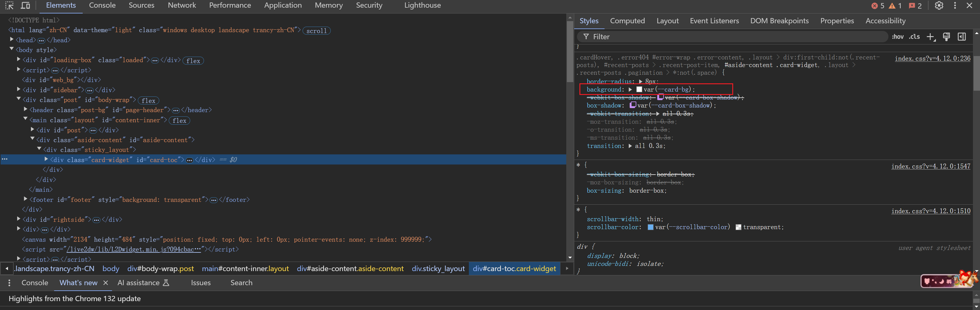Image resolution: width=980 pixels, height=310 pixels.
Task: Open the Performance tab
Action: [x=230, y=5]
